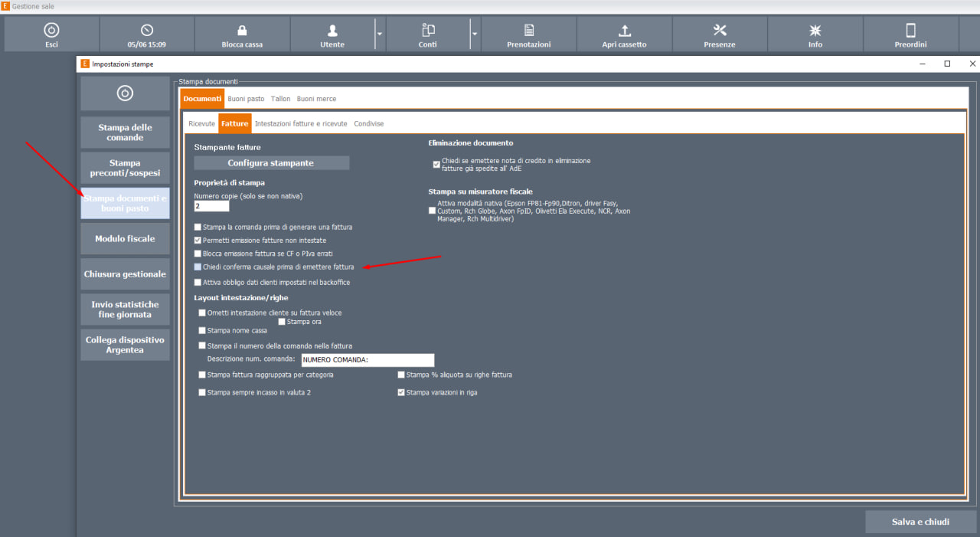Expand the dropdown arrow next to Utente
980x537 pixels.
tap(380, 34)
